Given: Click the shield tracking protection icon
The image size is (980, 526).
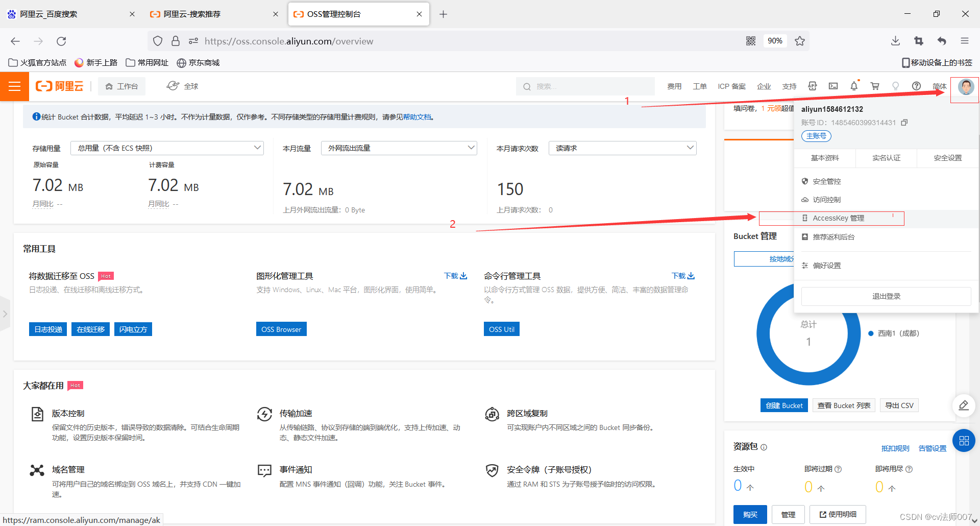Looking at the screenshot, I should click(x=158, y=41).
